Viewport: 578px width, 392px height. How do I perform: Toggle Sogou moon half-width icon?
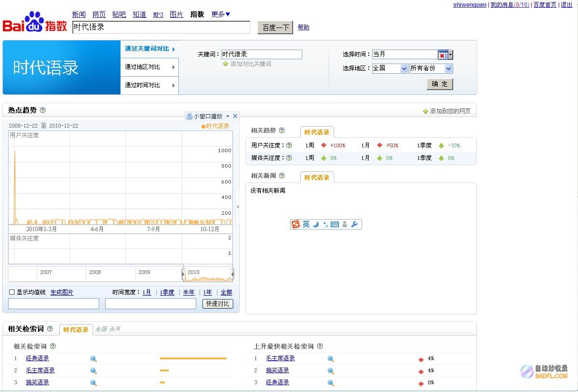click(316, 224)
